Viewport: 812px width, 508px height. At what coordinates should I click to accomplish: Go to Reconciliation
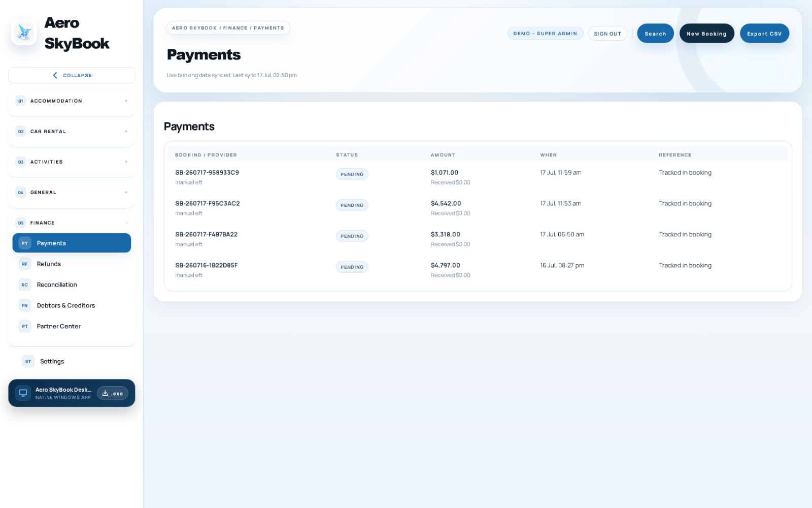pos(72,285)
